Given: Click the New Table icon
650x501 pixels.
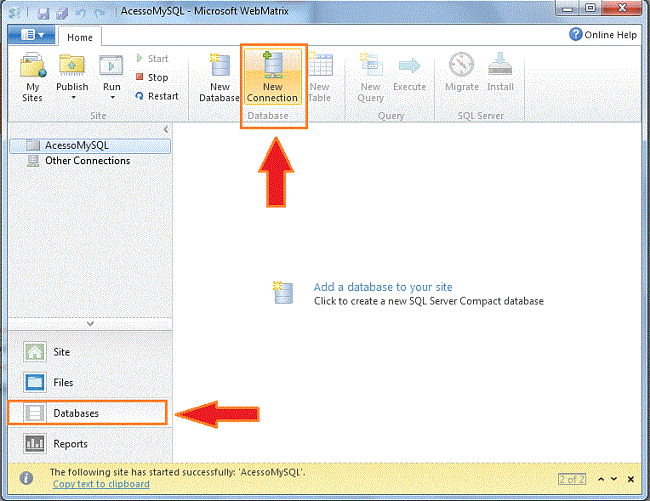Looking at the screenshot, I should [x=320, y=65].
